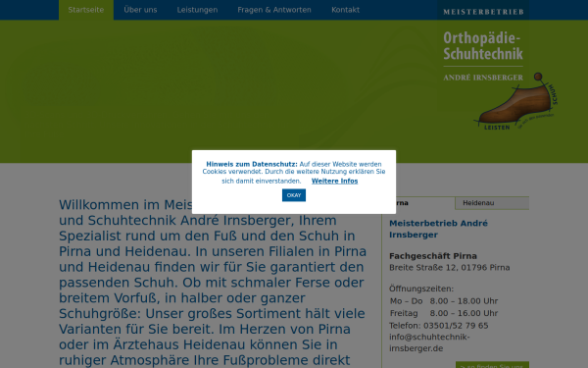Click the 'Freitag 8.00 – 16.00 Uhr' row
Screen dimensions: 588x368
tap(444, 313)
